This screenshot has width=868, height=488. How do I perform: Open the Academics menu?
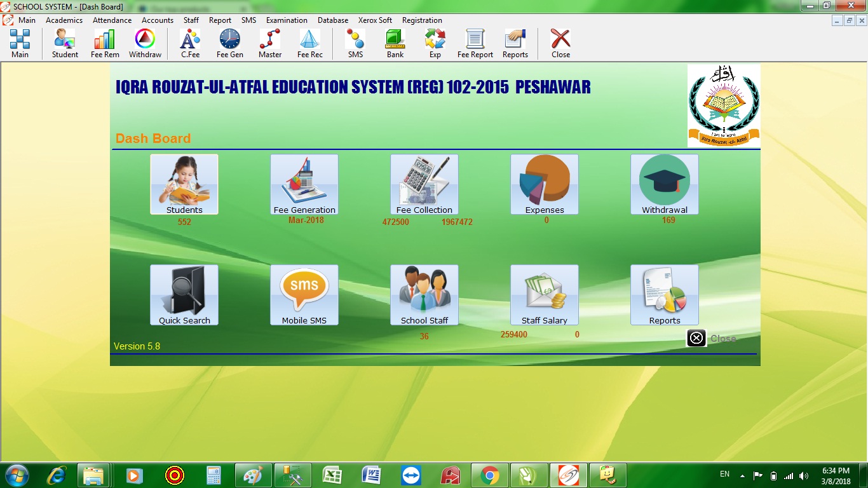tap(64, 20)
